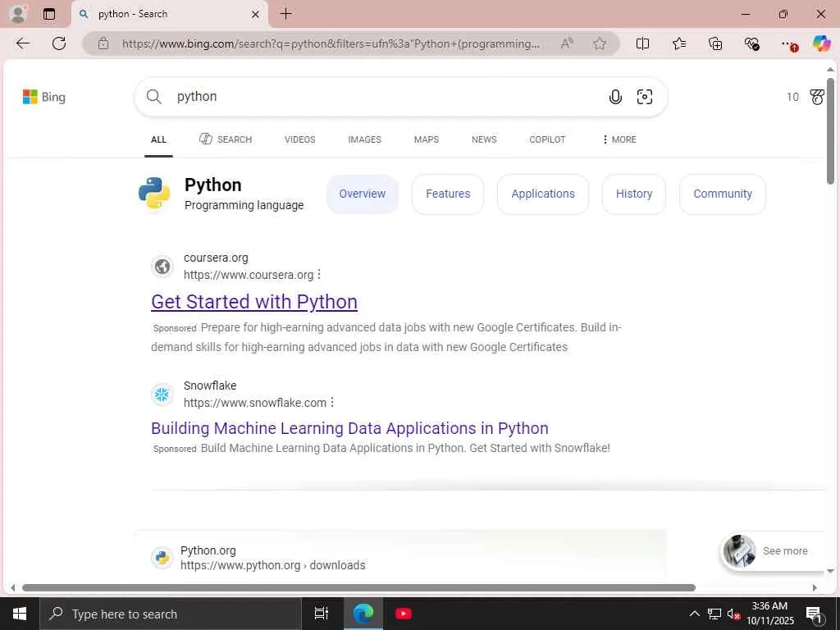Open the notification center icon

click(815, 614)
